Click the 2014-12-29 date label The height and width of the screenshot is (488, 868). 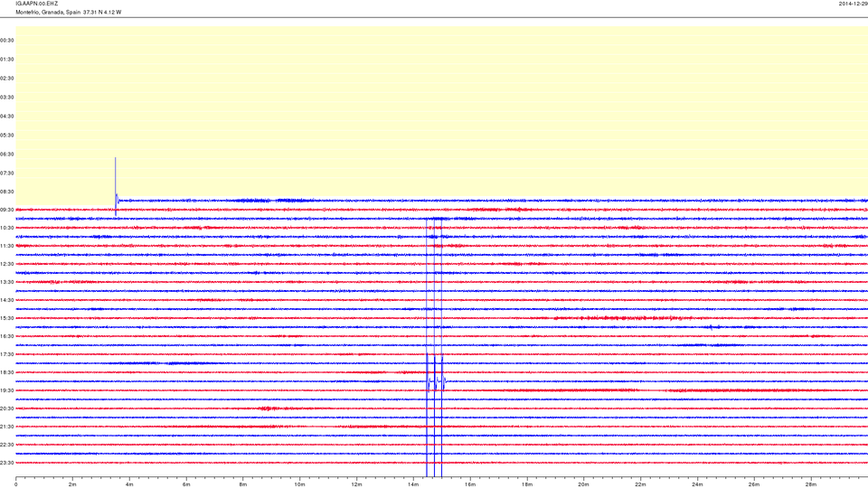tap(853, 4)
